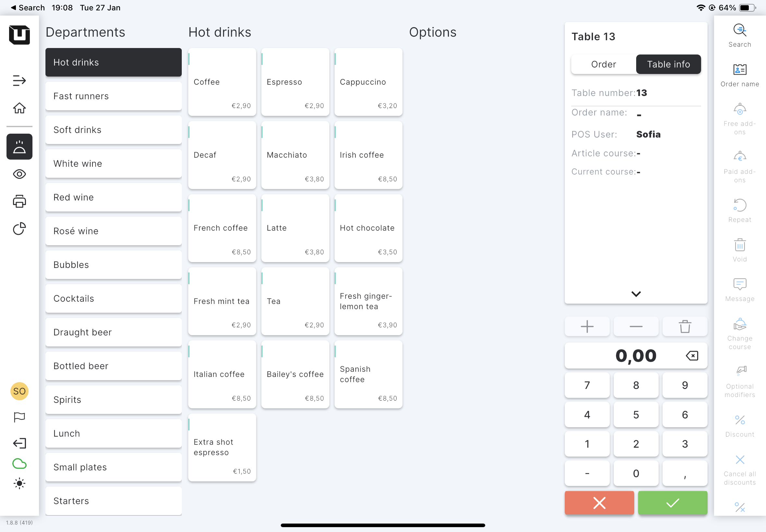
Task: Click the plus quantity button
Action: [587, 326]
